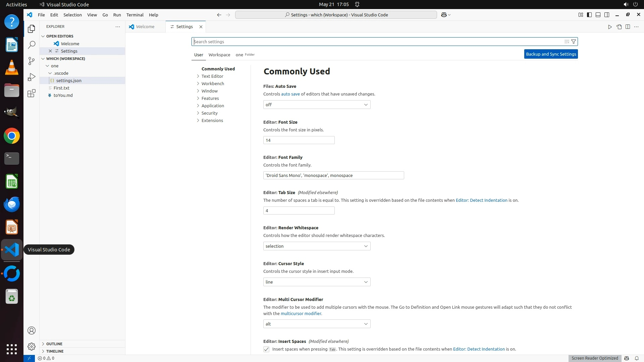Split the editor to the right
The width and height of the screenshot is (644, 362).
628,27
